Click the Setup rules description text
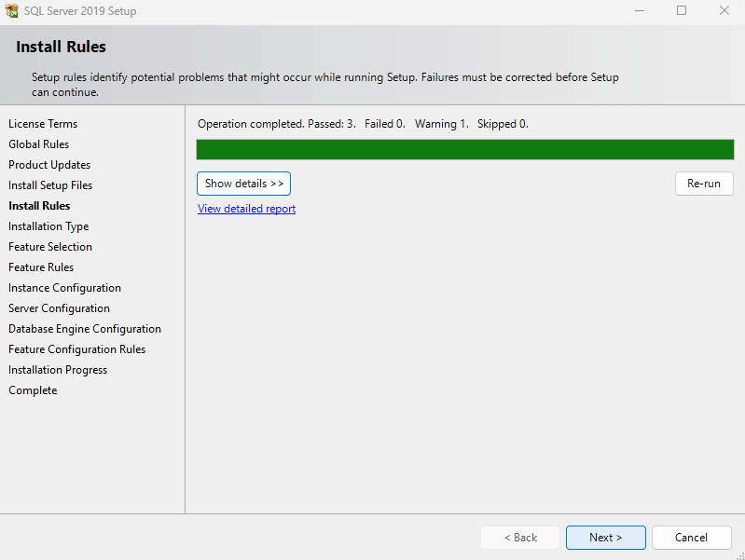Viewport: 745px width, 560px height. (x=325, y=85)
